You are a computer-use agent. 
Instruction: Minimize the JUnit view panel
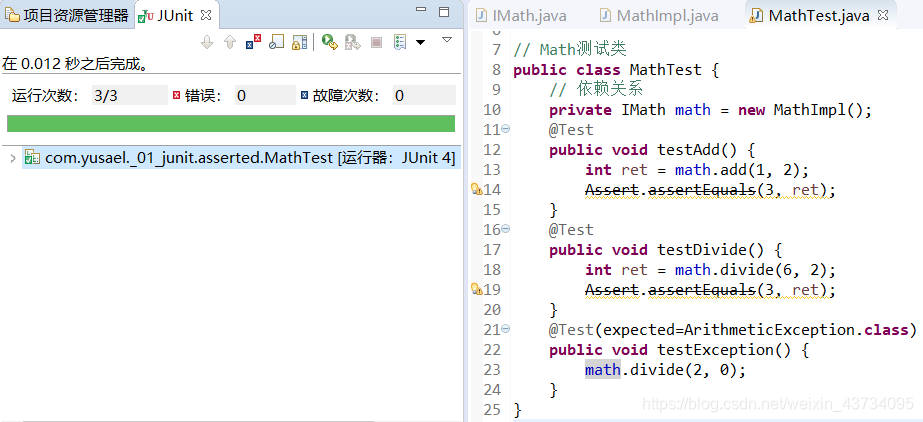(x=420, y=9)
